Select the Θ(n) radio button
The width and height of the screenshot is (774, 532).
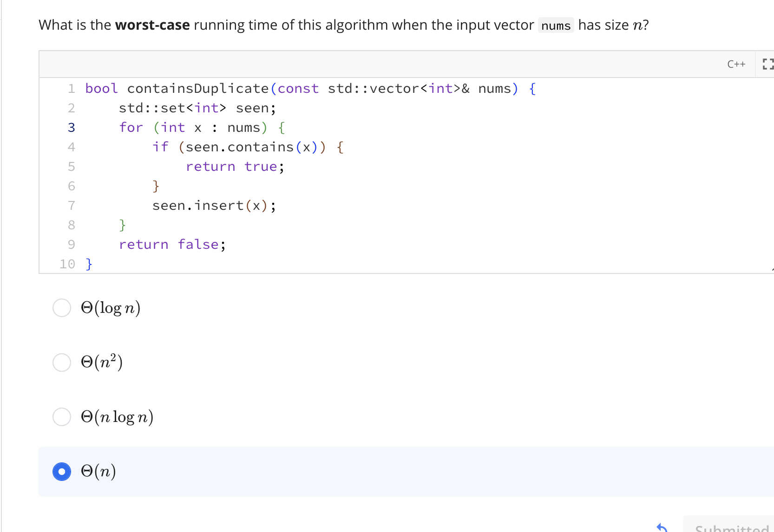point(62,471)
